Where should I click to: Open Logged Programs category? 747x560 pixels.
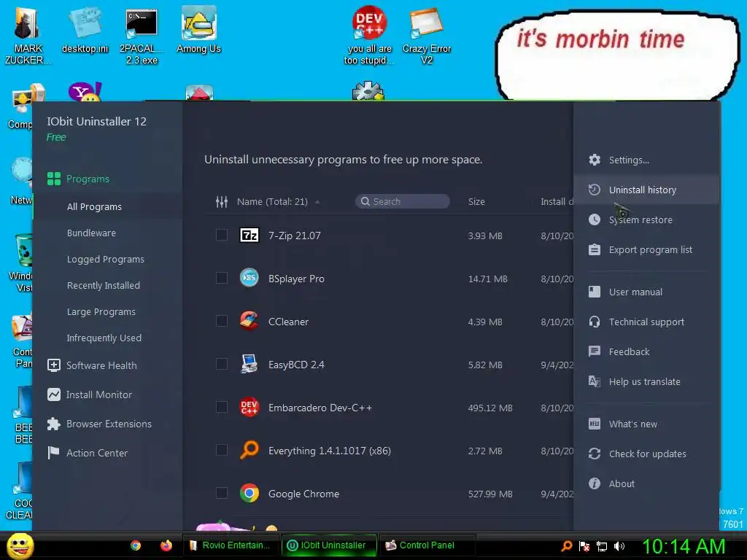point(107,259)
